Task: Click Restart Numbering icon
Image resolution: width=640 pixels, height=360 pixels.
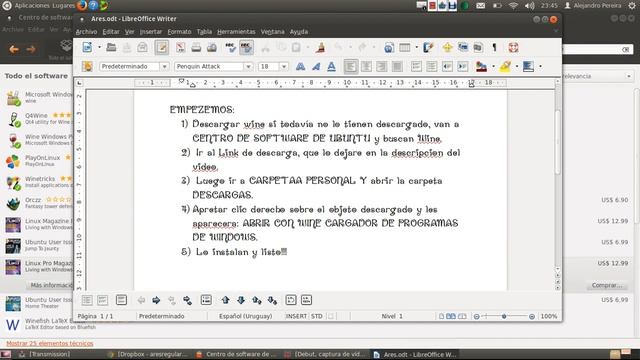Action: (x=291, y=300)
